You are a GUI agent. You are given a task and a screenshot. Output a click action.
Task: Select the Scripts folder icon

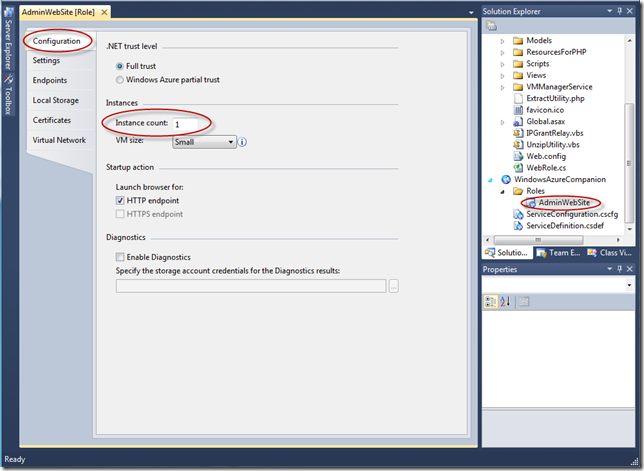click(x=518, y=64)
